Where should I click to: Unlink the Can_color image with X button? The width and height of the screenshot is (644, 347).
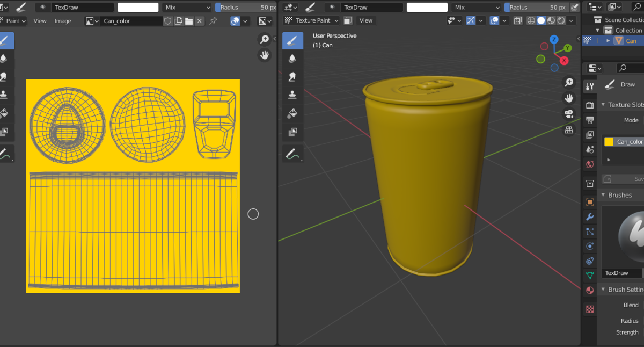point(200,21)
